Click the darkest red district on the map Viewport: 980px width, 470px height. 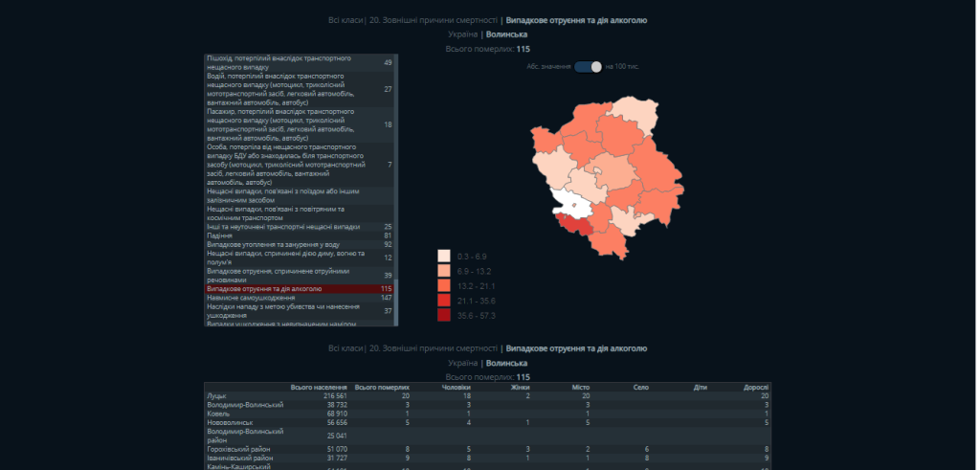572,224
